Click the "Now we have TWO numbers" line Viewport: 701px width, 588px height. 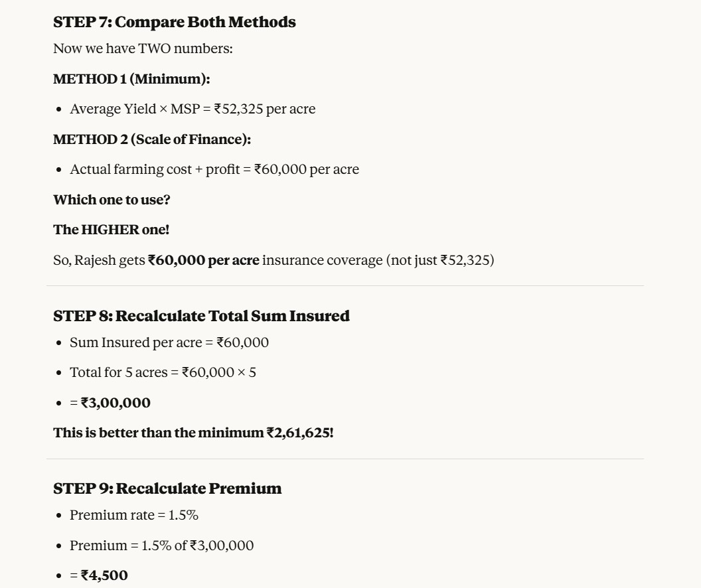tap(143, 48)
